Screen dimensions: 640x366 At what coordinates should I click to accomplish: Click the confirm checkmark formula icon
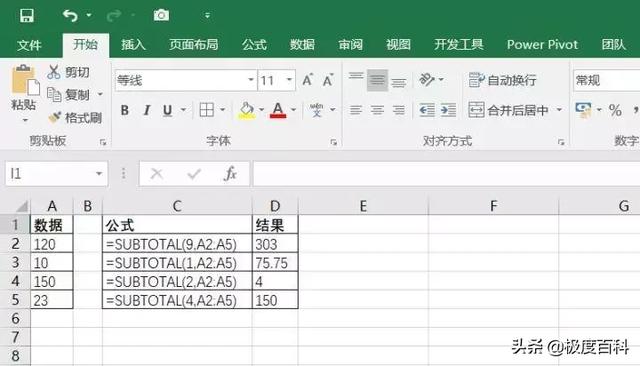(194, 174)
